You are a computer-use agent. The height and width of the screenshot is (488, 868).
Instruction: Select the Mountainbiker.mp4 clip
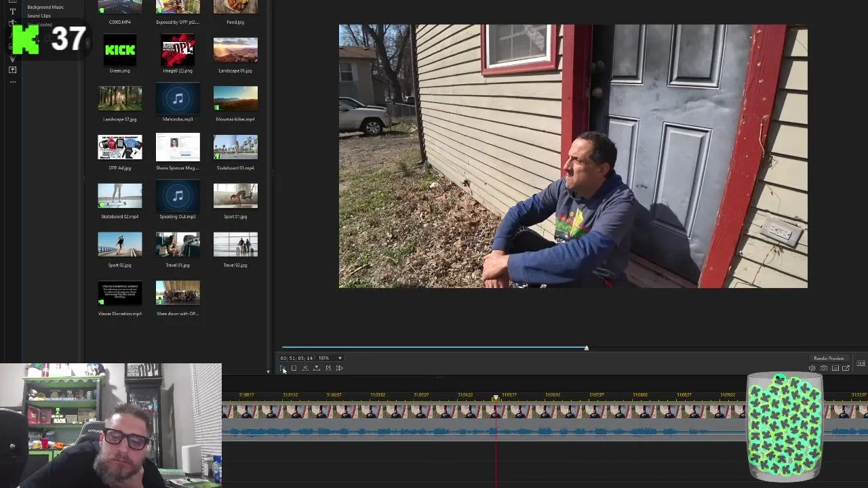tap(235, 98)
